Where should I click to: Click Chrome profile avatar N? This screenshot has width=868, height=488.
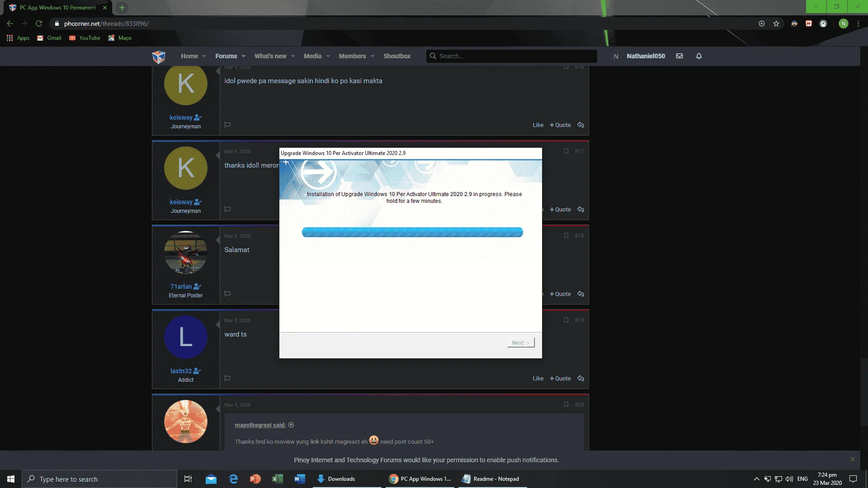click(x=844, y=23)
